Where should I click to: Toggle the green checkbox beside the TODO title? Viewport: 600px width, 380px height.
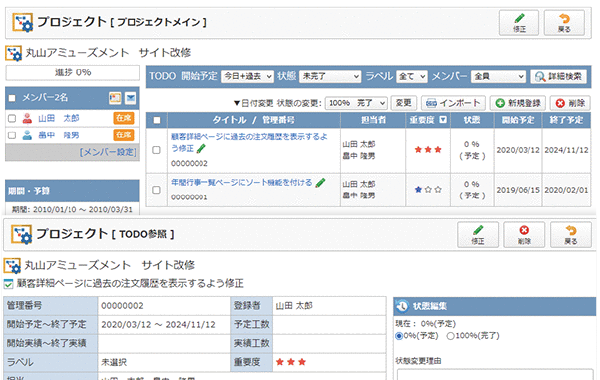(8, 284)
